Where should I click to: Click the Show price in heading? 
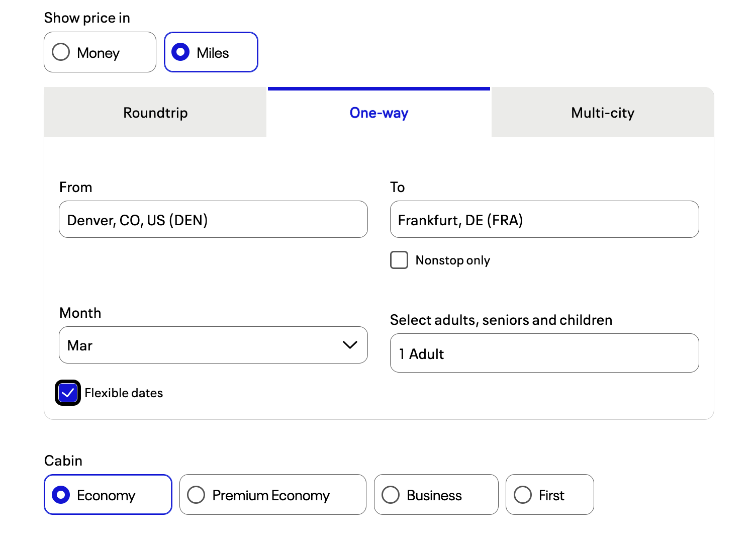click(87, 17)
